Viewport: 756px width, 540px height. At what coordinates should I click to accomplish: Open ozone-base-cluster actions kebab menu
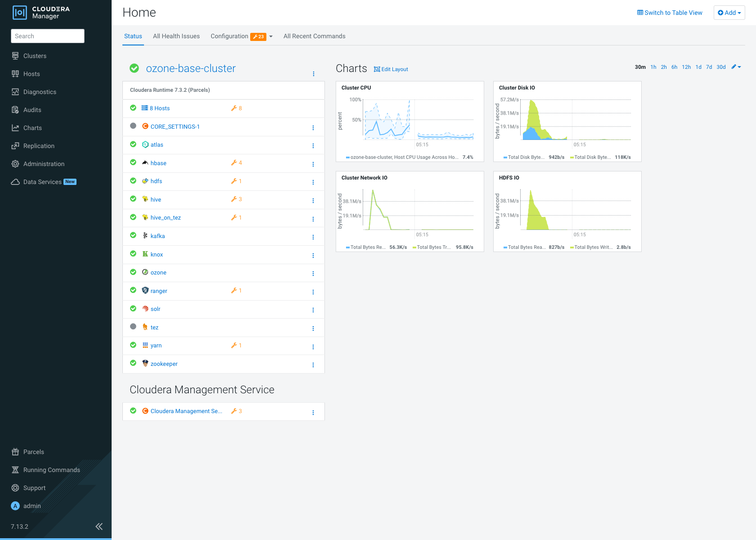(x=314, y=74)
